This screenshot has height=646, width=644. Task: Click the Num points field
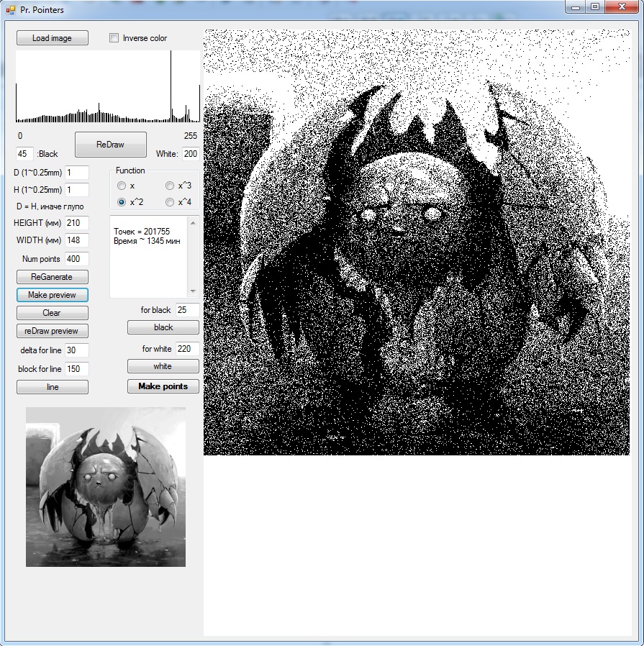coord(77,259)
